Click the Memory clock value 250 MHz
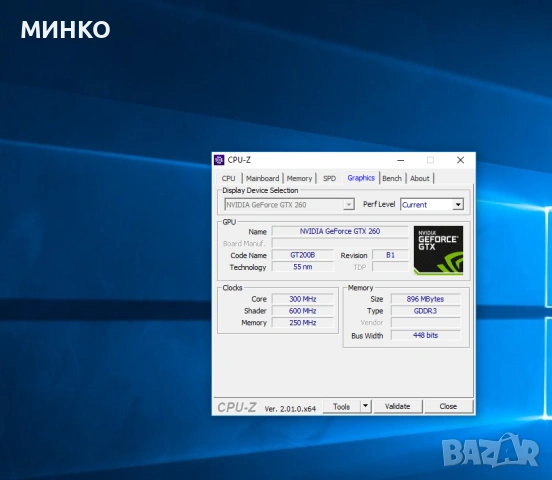The height and width of the screenshot is (480, 552). click(302, 323)
